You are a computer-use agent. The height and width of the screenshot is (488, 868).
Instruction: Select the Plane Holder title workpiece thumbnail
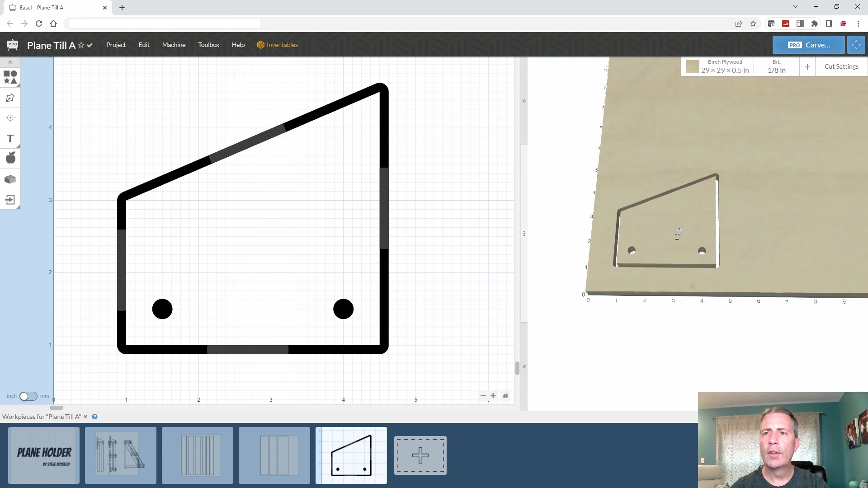44,455
